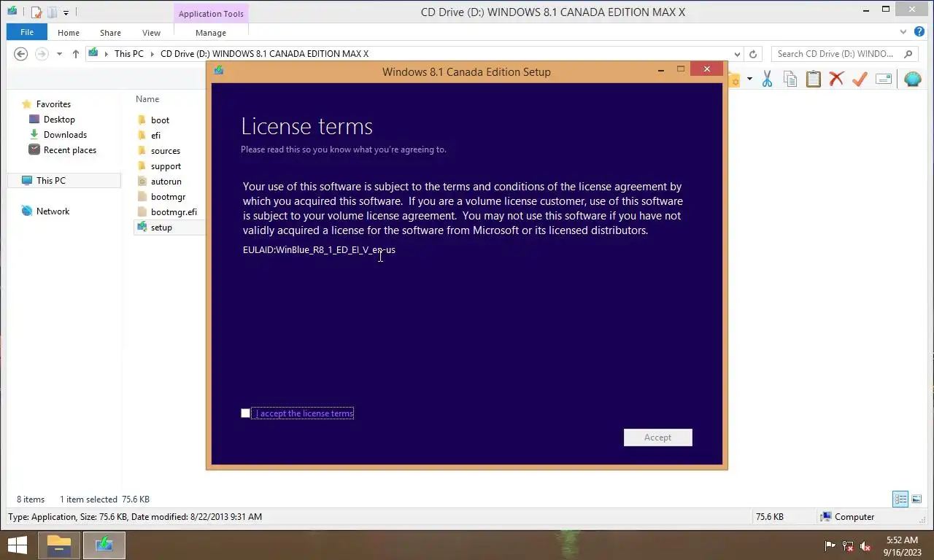Image resolution: width=934 pixels, height=560 pixels.
Task: Click the Copy icon in Explorer toolbar
Action: (790, 79)
